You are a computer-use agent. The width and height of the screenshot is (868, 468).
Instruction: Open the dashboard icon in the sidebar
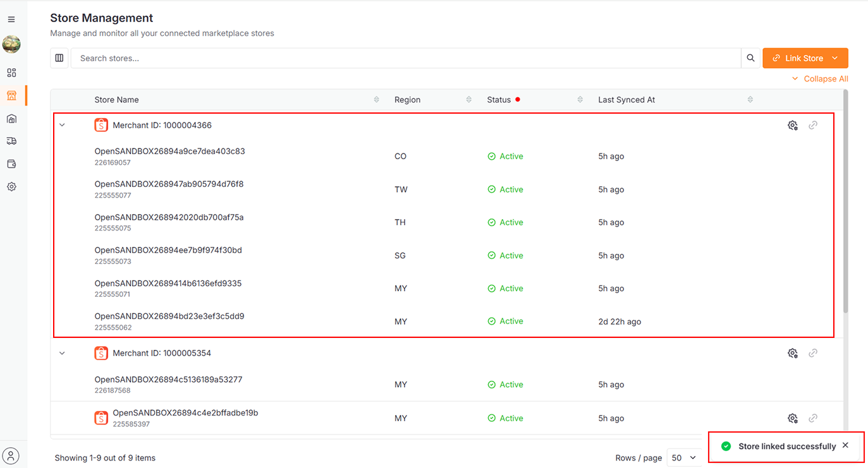[11, 73]
